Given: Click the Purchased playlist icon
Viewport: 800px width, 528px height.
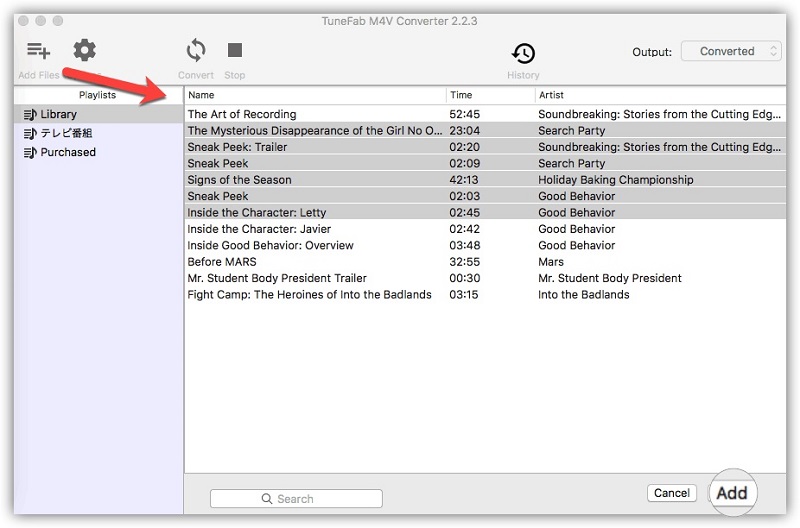Looking at the screenshot, I should pyautogui.click(x=30, y=152).
